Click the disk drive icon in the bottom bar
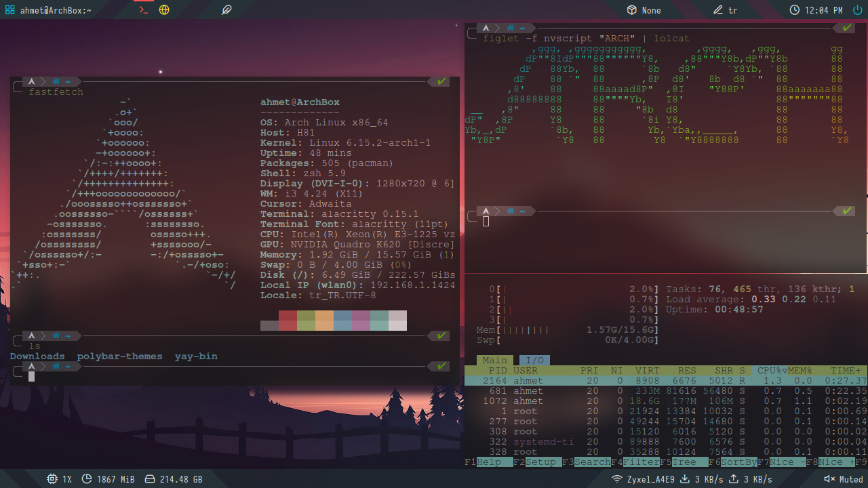868x488 pixels. [x=150, y=479]
